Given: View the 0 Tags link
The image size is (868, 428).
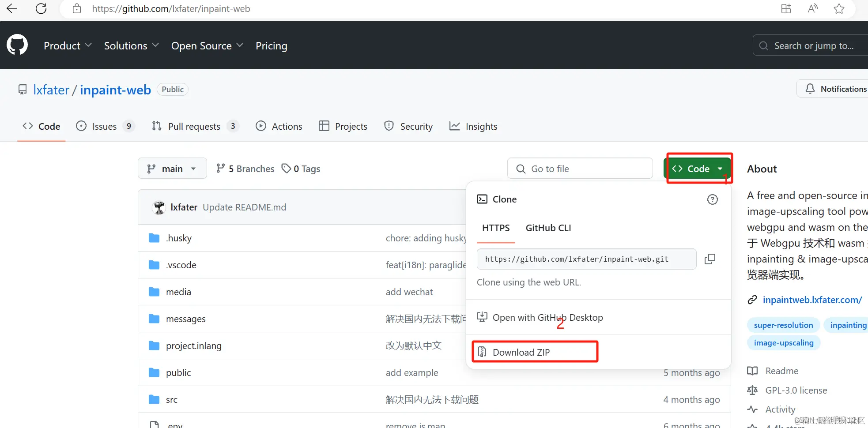Looking at the screenshot, I should pos(301,169).
